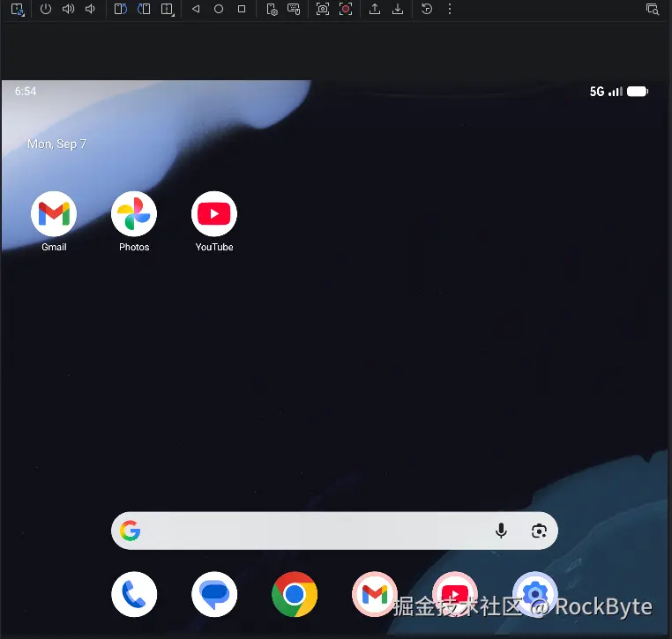Take a screenshot with camera icon
The image size is (672, 639).
pos(322,9)
